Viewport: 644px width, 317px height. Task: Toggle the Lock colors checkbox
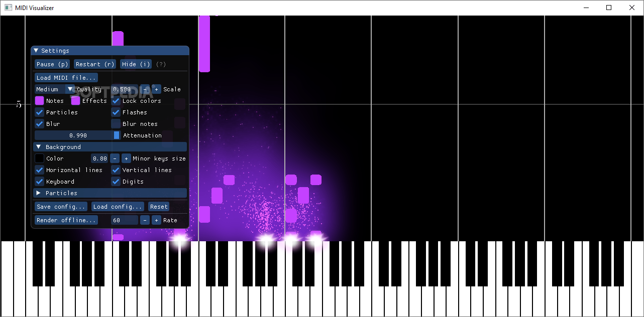[116, 100]
